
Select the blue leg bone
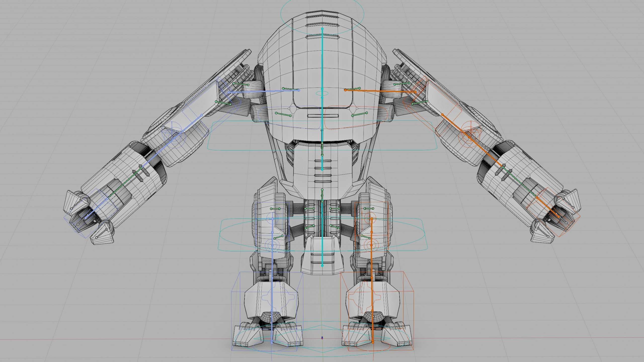coord(272,281)
